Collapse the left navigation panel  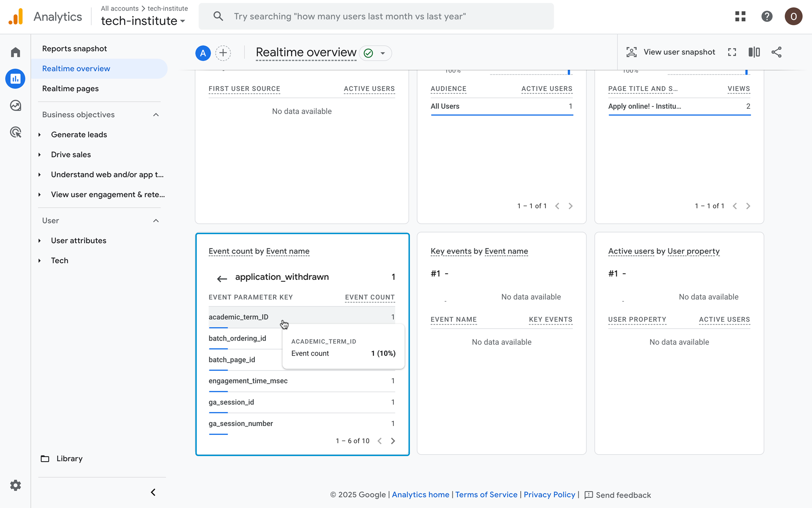[153, 492]
